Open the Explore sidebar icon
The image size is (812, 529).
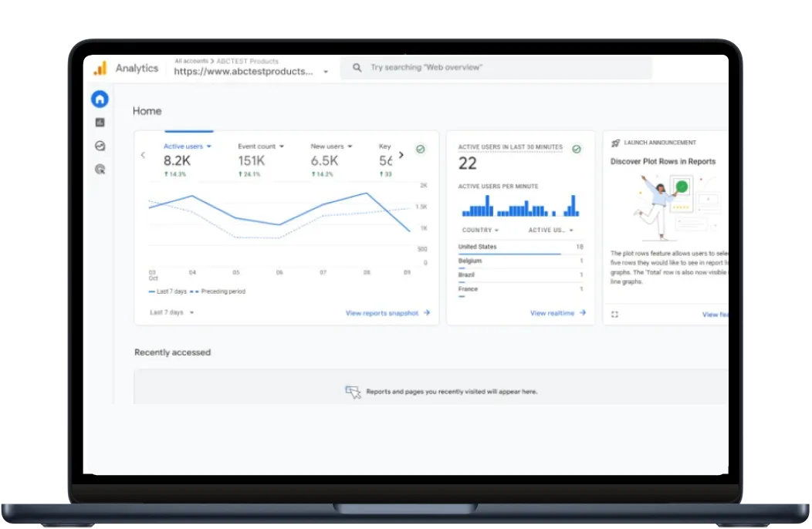click(100, 146)
